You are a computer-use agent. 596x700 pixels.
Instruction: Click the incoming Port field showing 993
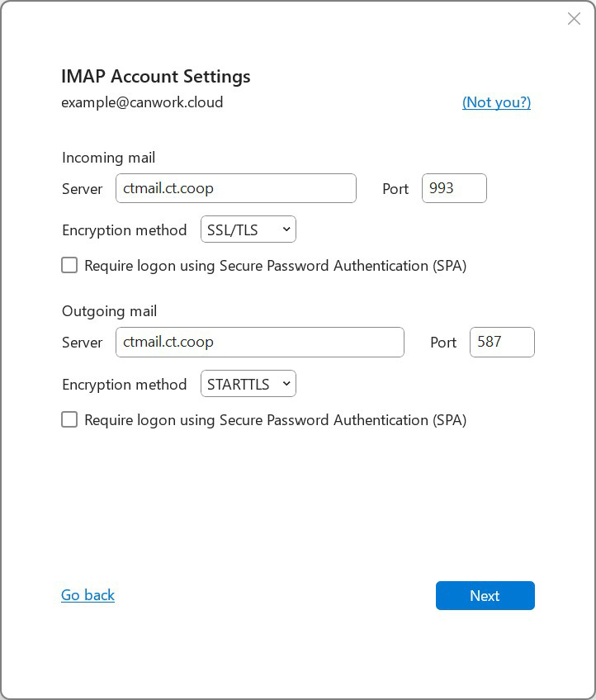click(454, 188)
